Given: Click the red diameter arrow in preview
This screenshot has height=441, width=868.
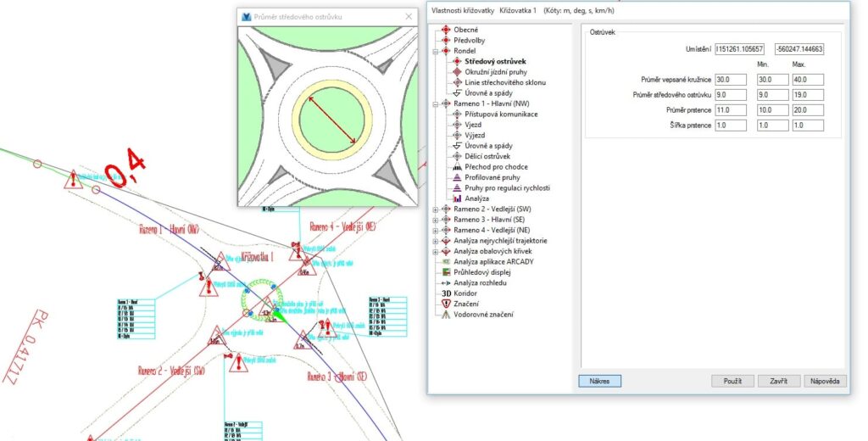Looking at the screenshot, I should (x=332, y=120).
